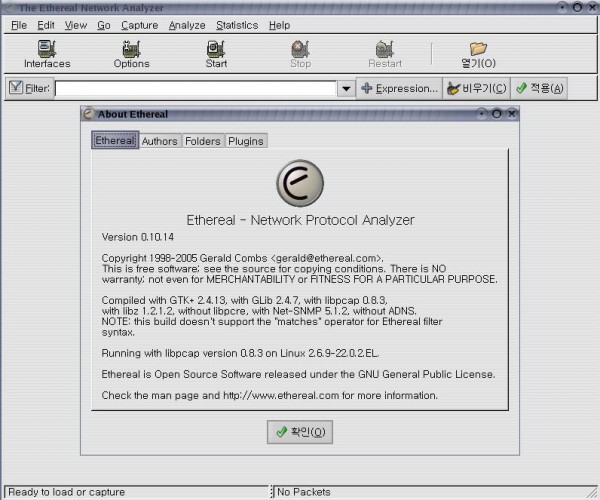
Task: Open the Capture menu
Action: pyautogui.click(x=140, y=25)
